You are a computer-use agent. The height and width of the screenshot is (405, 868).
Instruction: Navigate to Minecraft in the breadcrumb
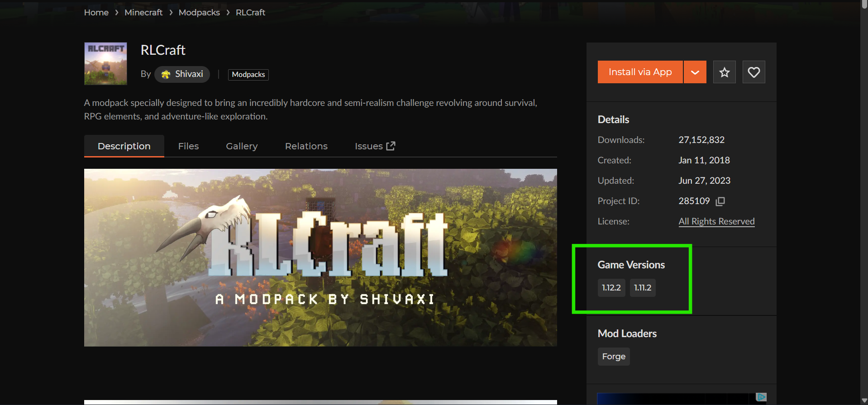pyautogui.click(x=143, y=12)
